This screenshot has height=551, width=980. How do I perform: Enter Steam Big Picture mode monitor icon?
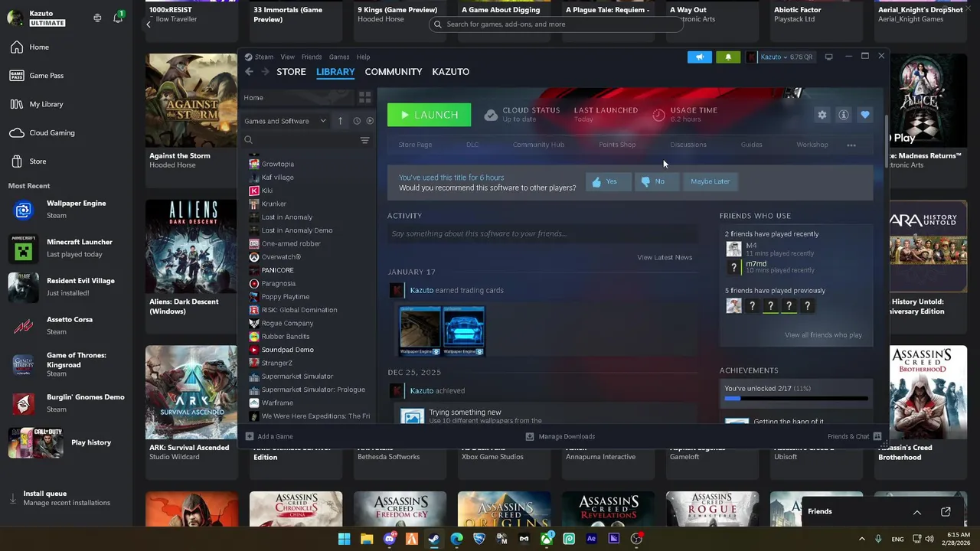coord(828,57)
